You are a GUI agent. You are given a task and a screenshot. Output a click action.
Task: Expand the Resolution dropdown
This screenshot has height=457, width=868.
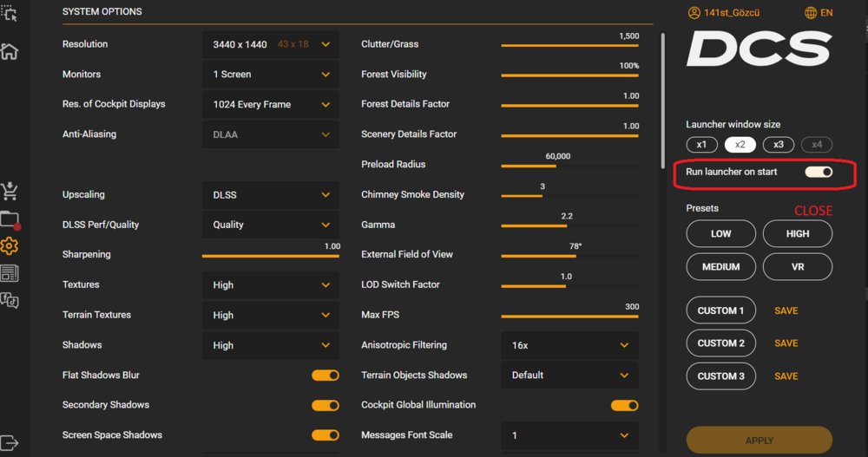pyautogui.click(x=271, y=44)
